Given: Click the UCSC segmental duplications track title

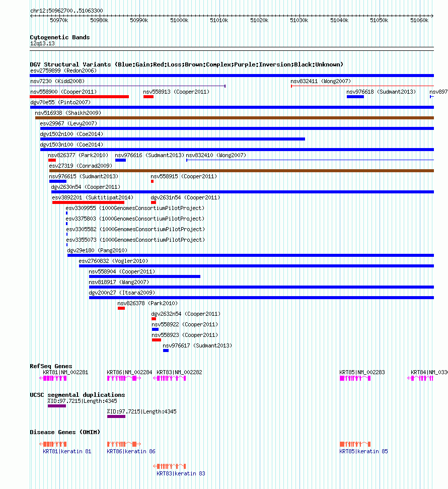Looking at the screenshot, I should [x=78, y=395].
